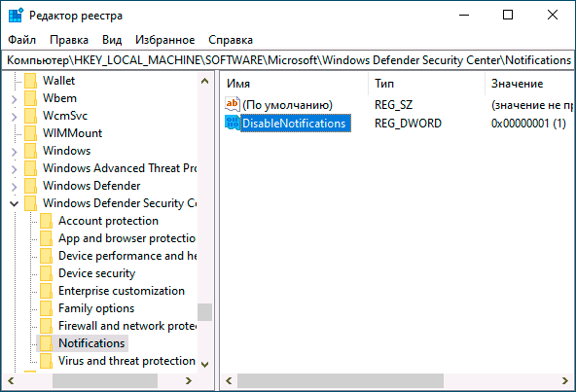576x392 pixels.
Task: Select Virus and threat protection key
Action: [126, 361]
